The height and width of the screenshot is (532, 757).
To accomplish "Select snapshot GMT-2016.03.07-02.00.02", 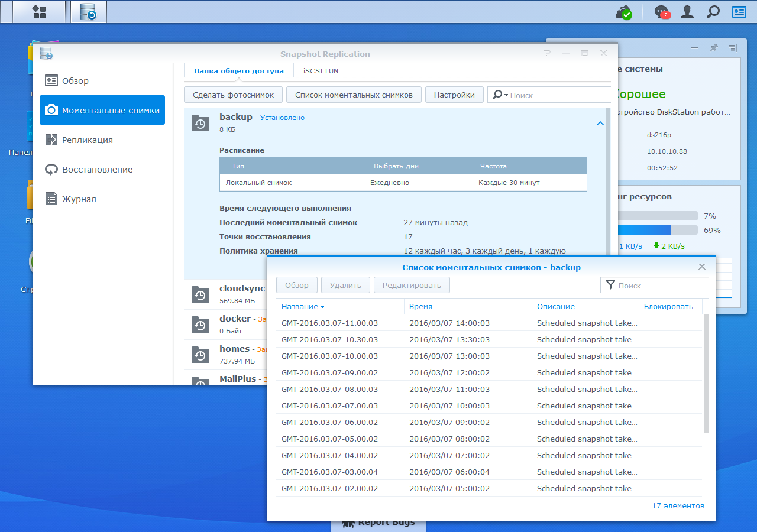I will tap(489, 489).
